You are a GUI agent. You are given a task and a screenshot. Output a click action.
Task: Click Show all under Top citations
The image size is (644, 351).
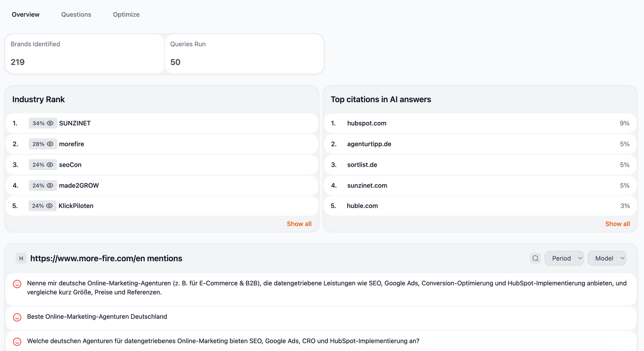617,224
